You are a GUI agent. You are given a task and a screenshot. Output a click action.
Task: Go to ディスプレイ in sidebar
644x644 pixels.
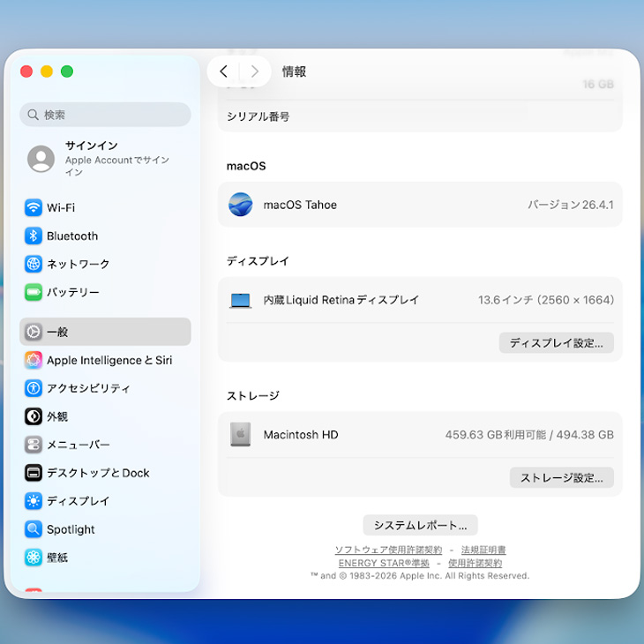pos(78,501)
